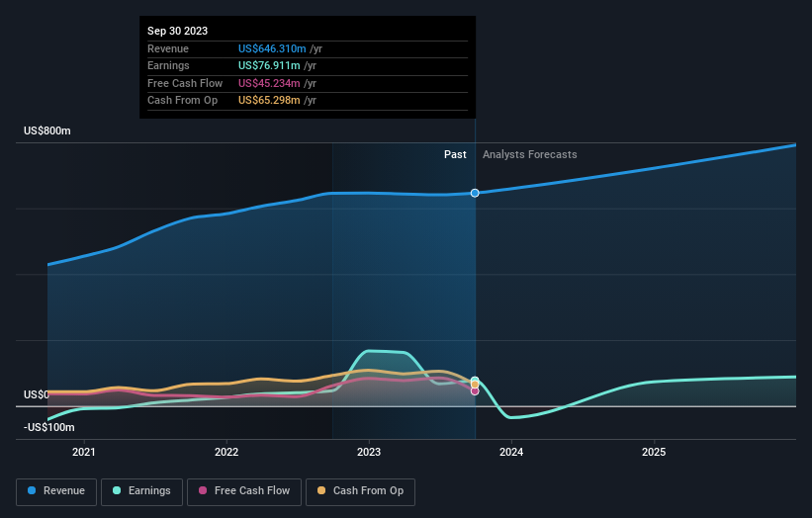
Task: Click the US$646.310m revenue value
Action: [272, 48]
